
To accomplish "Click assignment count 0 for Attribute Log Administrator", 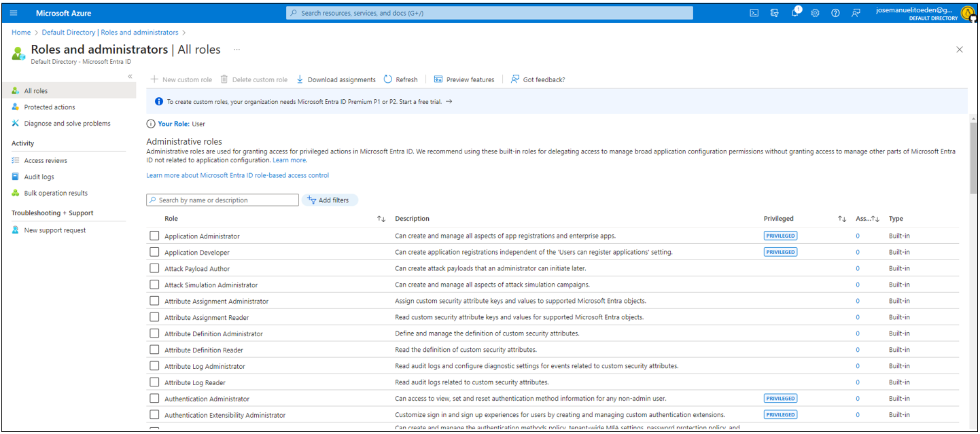I will pos(858,366).
